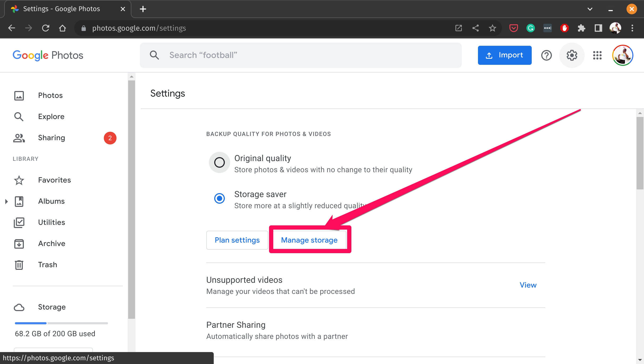This screenshot has height=364, width=644.
Task: Click the Sharing notification badge 2
Action: pos(110,138)
